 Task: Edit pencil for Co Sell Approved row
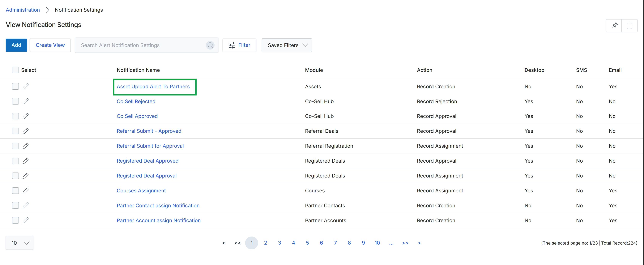tap(25, 116)
